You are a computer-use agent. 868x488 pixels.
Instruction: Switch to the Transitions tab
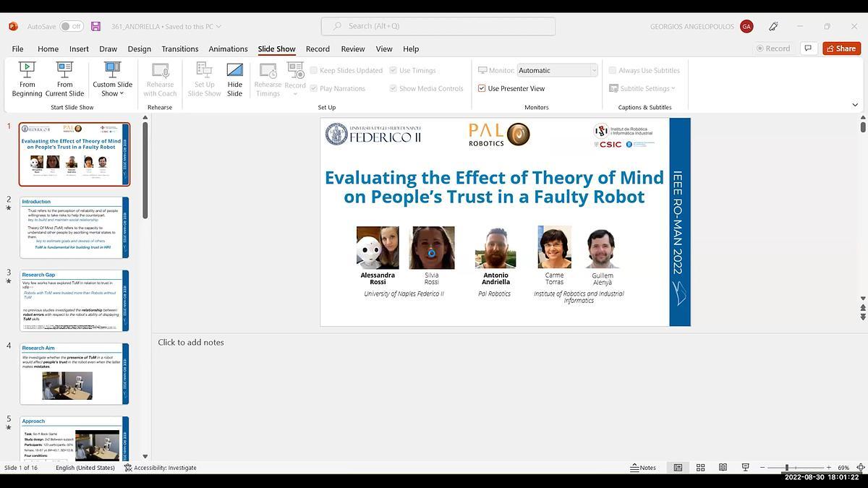coord(179,48)
